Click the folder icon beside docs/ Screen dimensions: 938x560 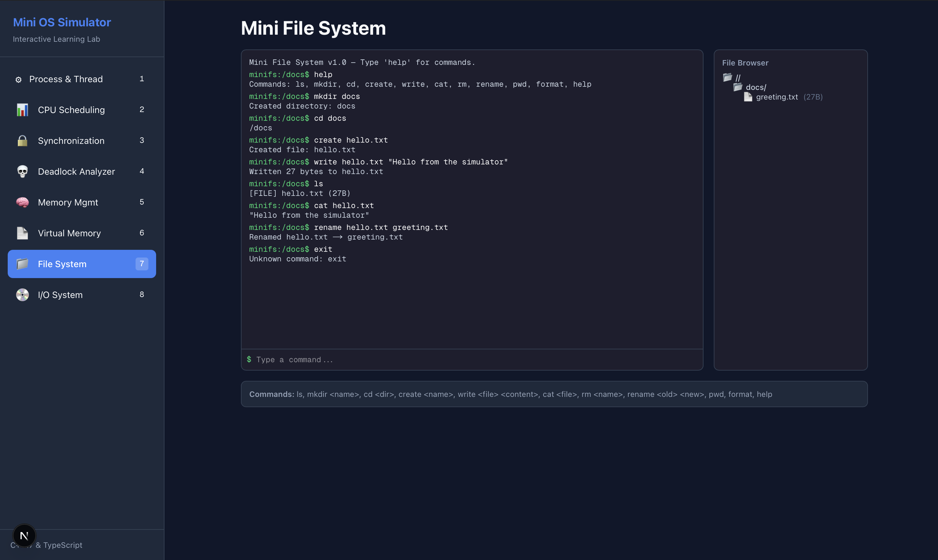coord(738,87)
